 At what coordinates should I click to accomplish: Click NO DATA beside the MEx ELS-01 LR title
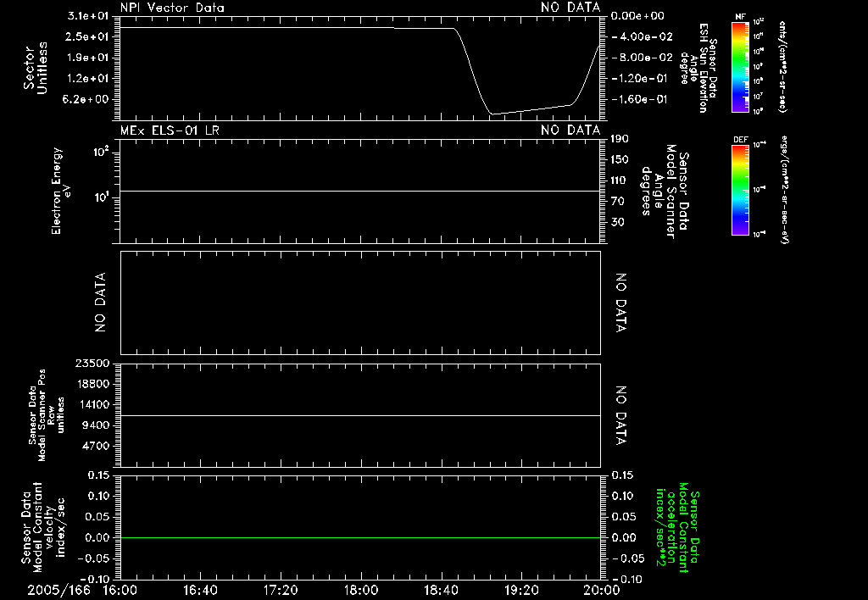pyautogui.click(x=570, y=130)
